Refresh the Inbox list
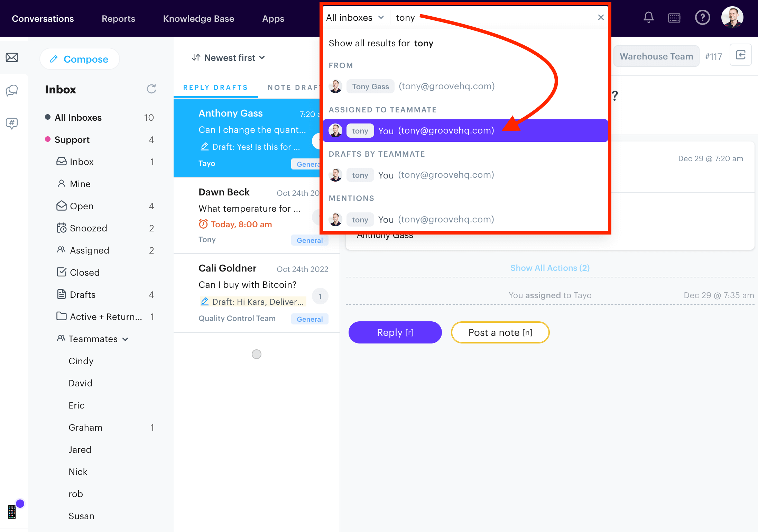758x532 pixels. click(x=151, y=89)
